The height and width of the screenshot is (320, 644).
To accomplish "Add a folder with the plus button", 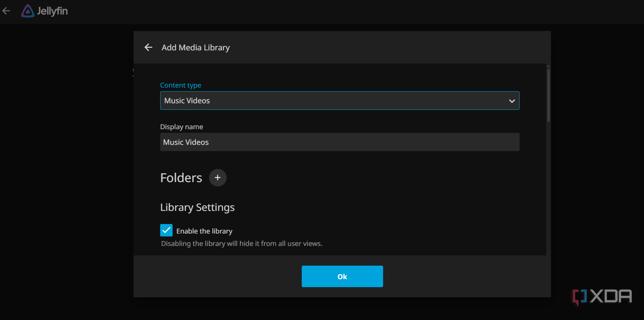I will tap(218, 178).
